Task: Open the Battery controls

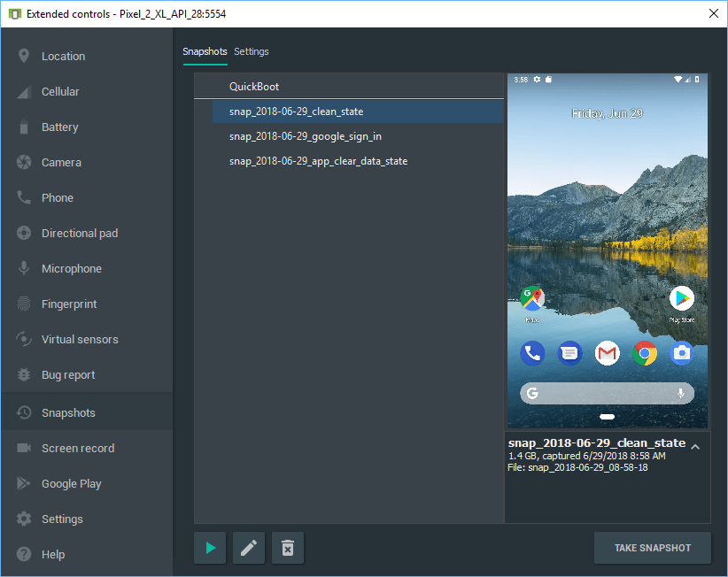Action: tap(66, 127)
